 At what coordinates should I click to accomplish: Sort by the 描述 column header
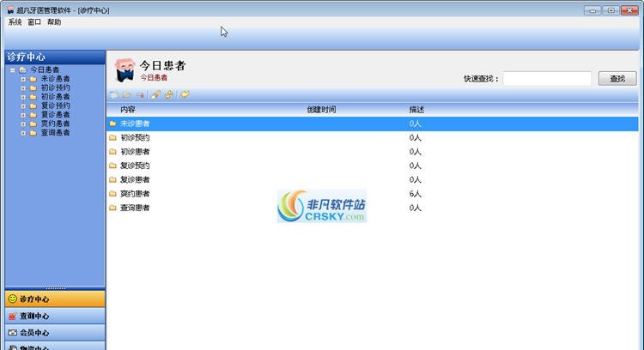click(416, 110)
